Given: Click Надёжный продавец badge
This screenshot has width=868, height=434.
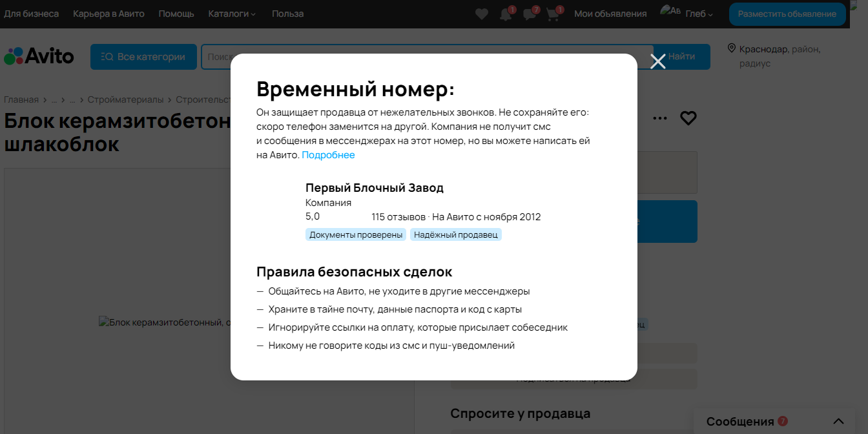Looking at the screenshot, I should click(456, 234).
